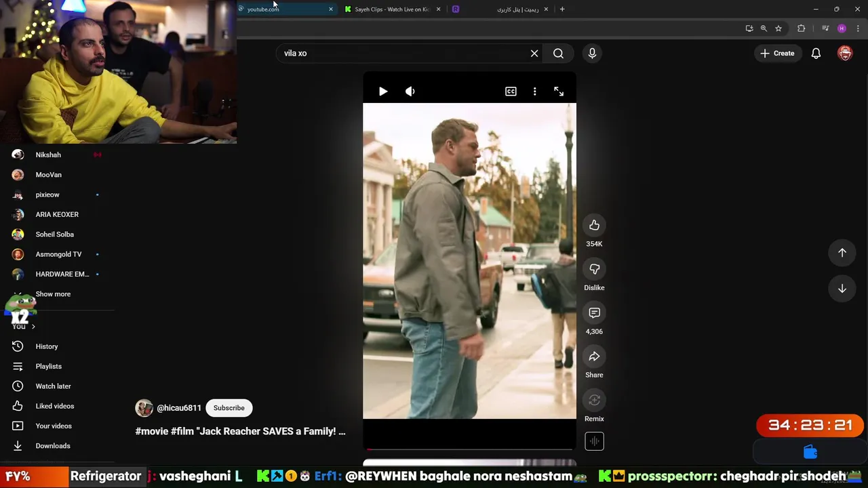Remix this Short
The image size is (868, 488).
594,400
